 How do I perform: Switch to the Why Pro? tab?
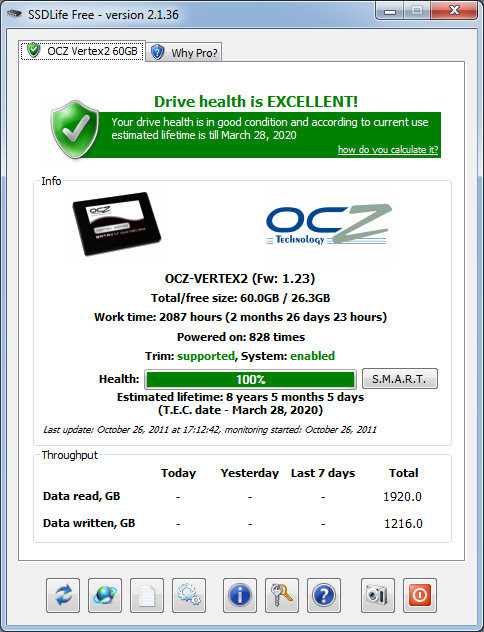pyautogui.click(x=184, y=52)
